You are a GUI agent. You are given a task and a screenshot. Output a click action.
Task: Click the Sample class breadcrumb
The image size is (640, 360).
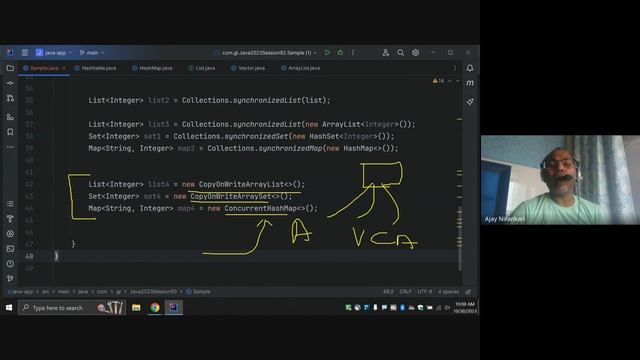tap(198, 291)
